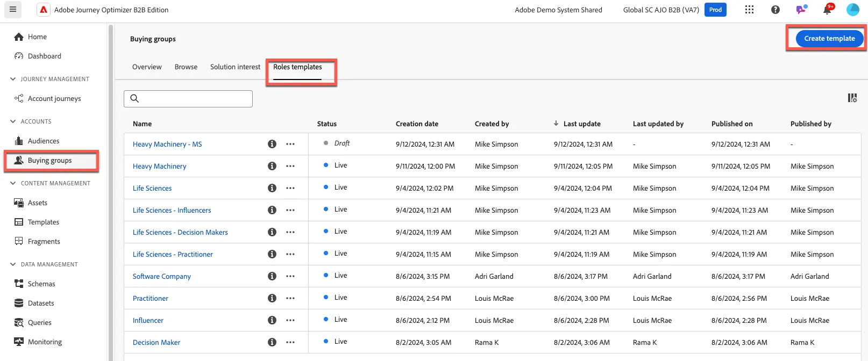The width and height of the screenshot is (868, 361).
Task: Open more actions for Heavy Machinery - MS
Action: (290, 144)
